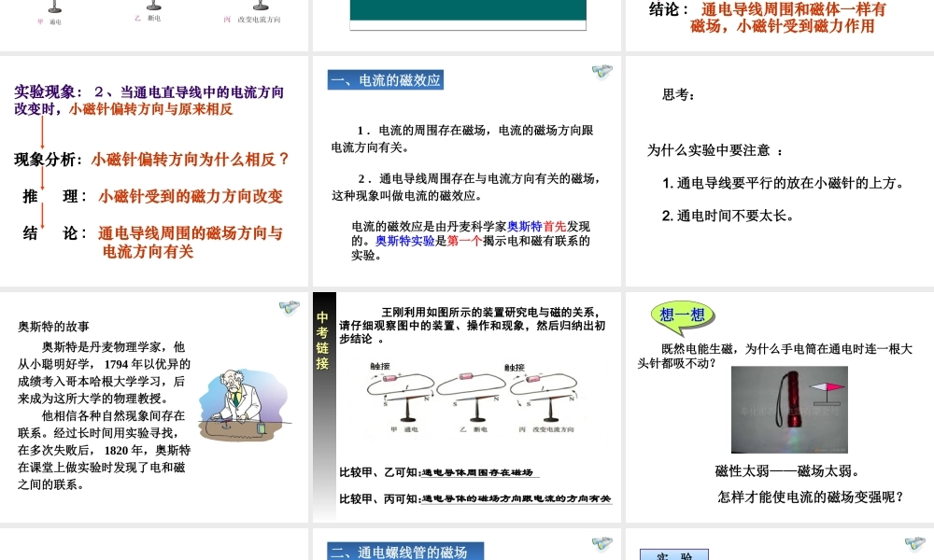Select the 一、电流的磁效应 title banner
The width and height of the screenshot is (934, 560).
[386, 79]
